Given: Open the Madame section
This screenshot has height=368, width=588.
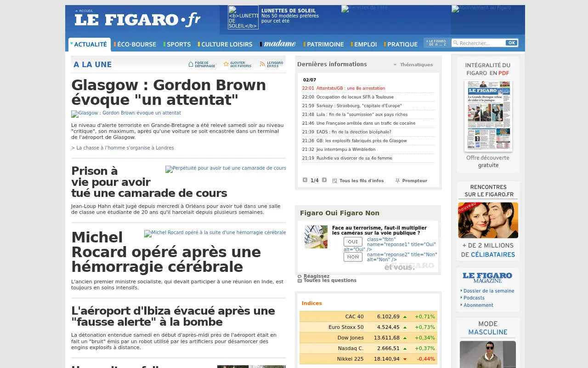Looking at the screenshot, I should click(x=278, y=44).
